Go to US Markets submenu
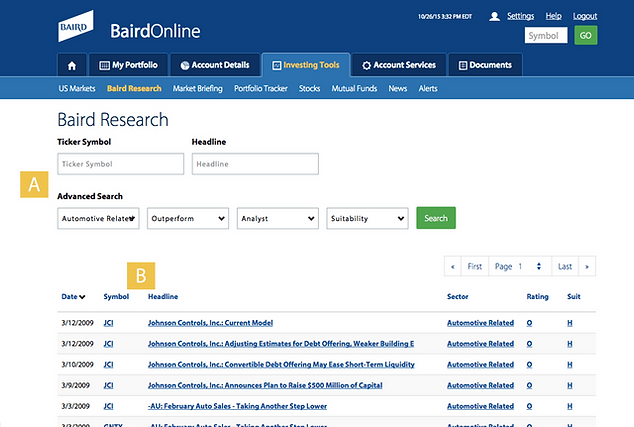634x427 pixels. 77,89
